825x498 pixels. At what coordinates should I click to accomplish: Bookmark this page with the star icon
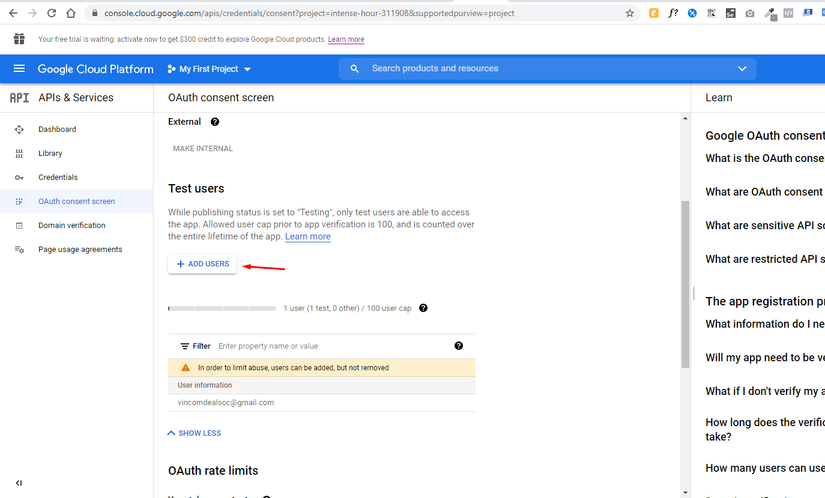click(629, 13)
